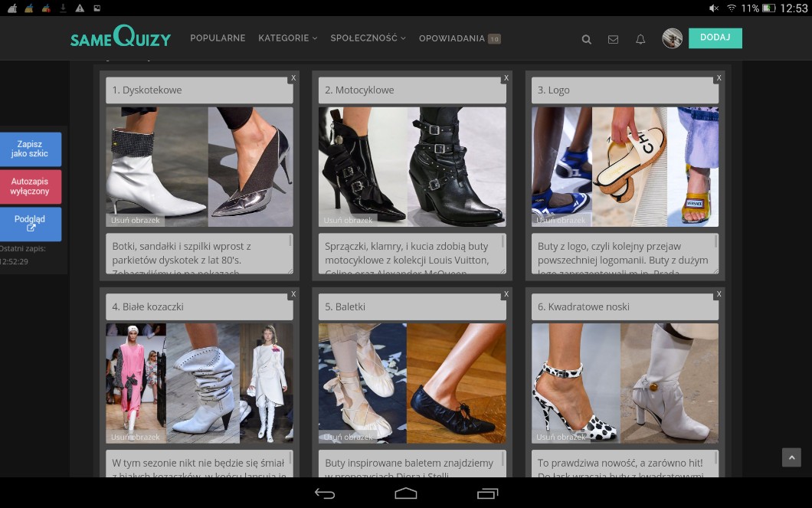Tap Android back navigation button
Screen dimensions: 812x508
point(325,493)
